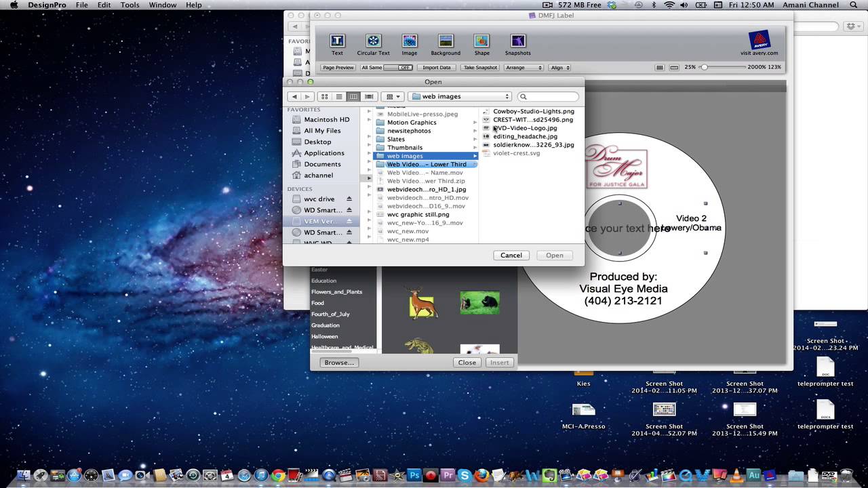Screen dimensions: 868x488
Task: Click the Close button in image panel
Action: (467, 363)
